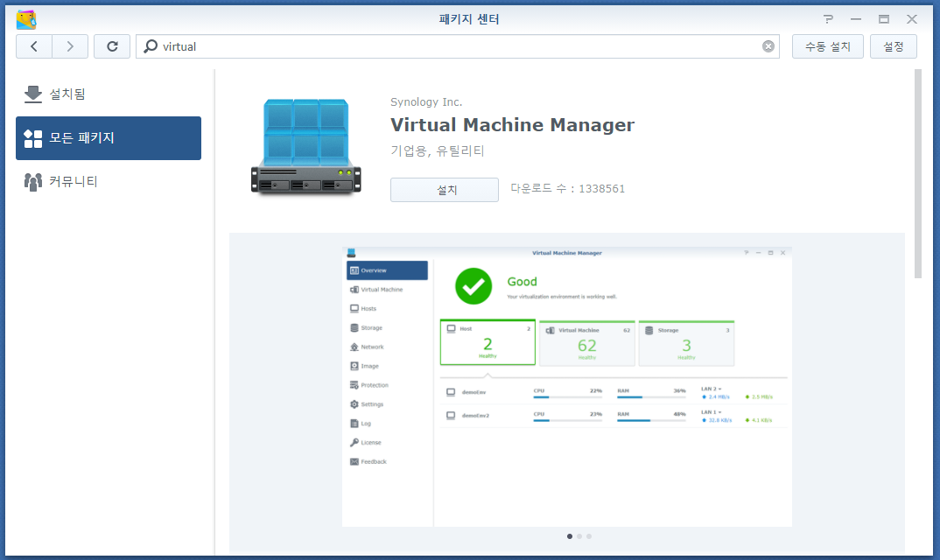The width and height of the screenshot is (940, 560).
Task: Click the Package Center logo icon
Action: (x=25, y=19)
